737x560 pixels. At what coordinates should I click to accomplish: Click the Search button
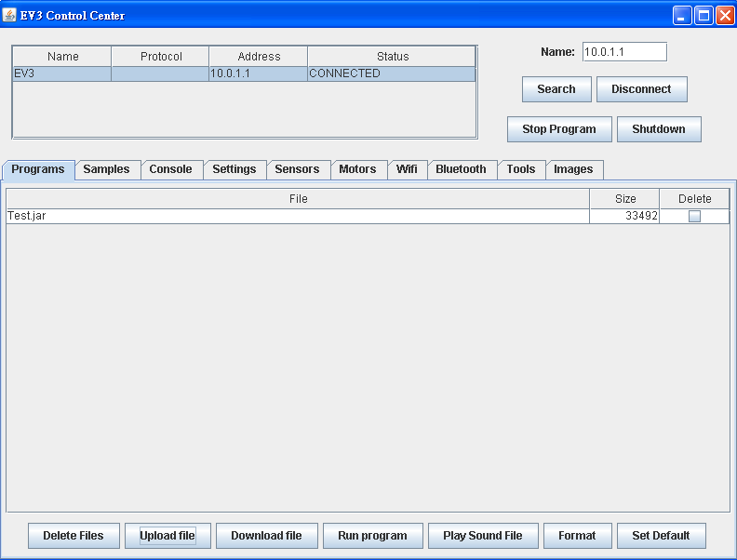click(x=556, y=89)
